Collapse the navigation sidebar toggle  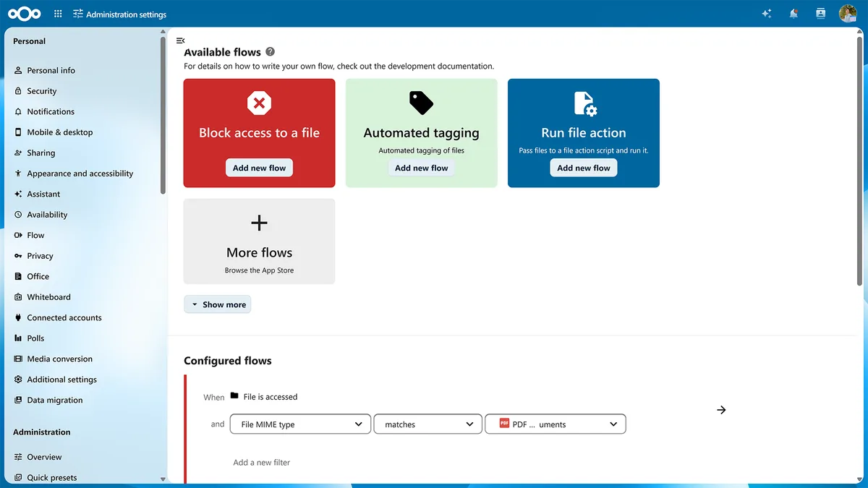pos(180,40)
